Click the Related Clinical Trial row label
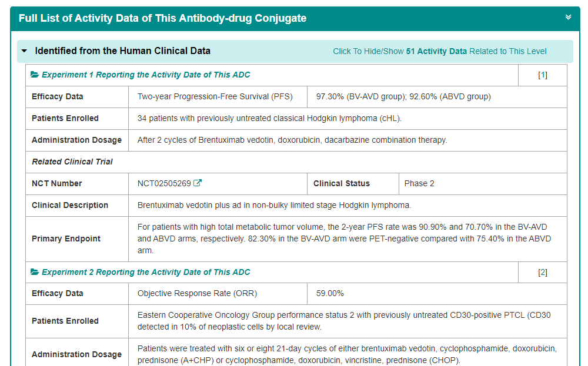Image resolution: width=588 pixels, height=366 pixels. click(x=72, y=162)
